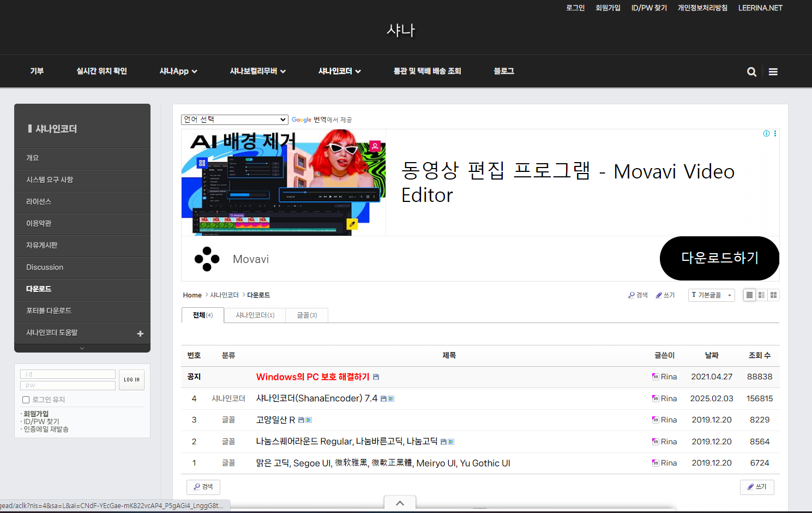Open the 언어 선택 language dropdown

pyautogui.click(x=234, y=120)
